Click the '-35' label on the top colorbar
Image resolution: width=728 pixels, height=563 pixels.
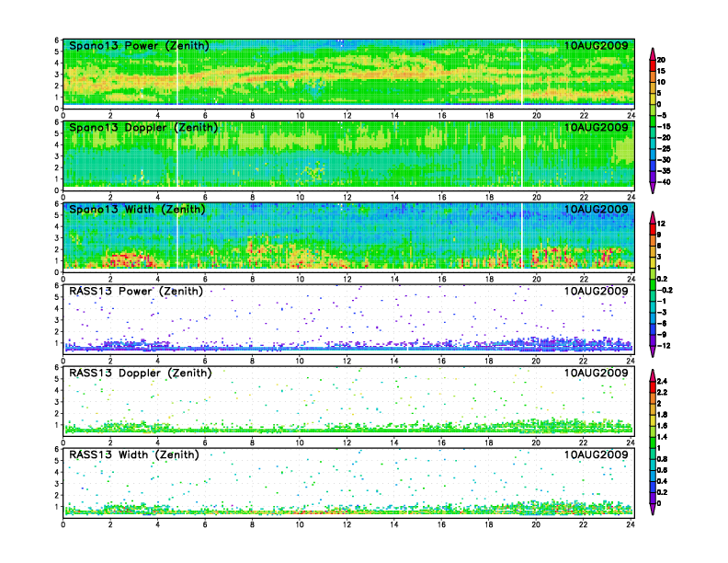point(664,171)
